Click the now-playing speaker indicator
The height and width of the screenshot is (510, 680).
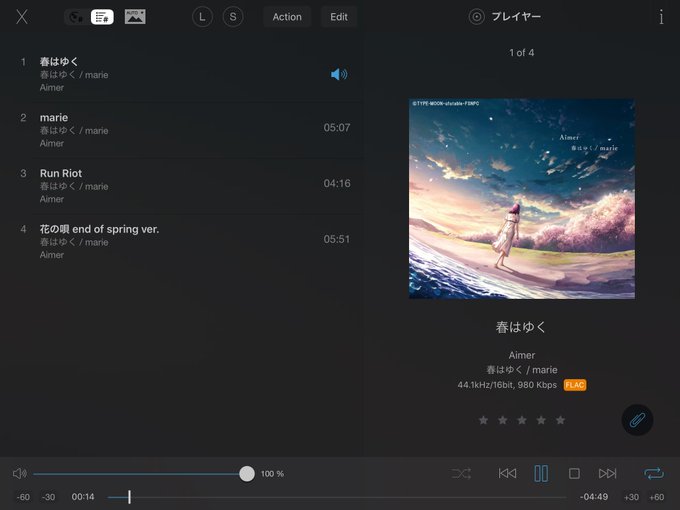click(339, 75)
